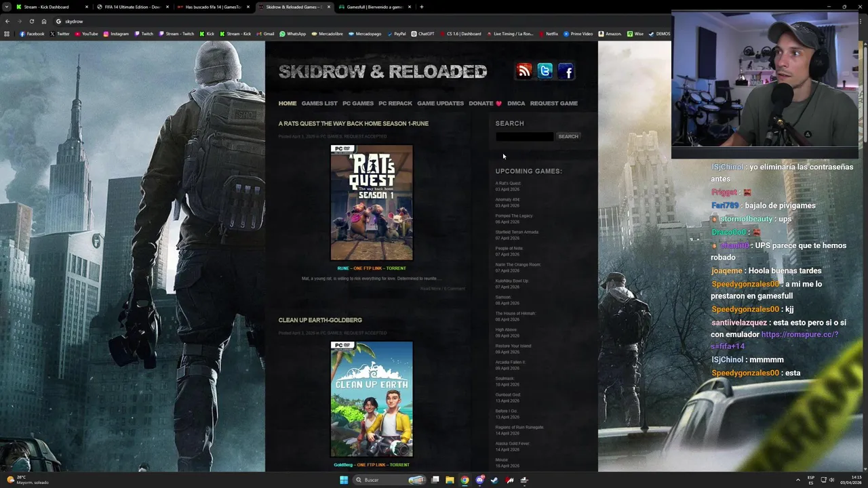Open Alaska Gold Fever in Upcoming Games
The image size is (868, 488).
[512, 443]
